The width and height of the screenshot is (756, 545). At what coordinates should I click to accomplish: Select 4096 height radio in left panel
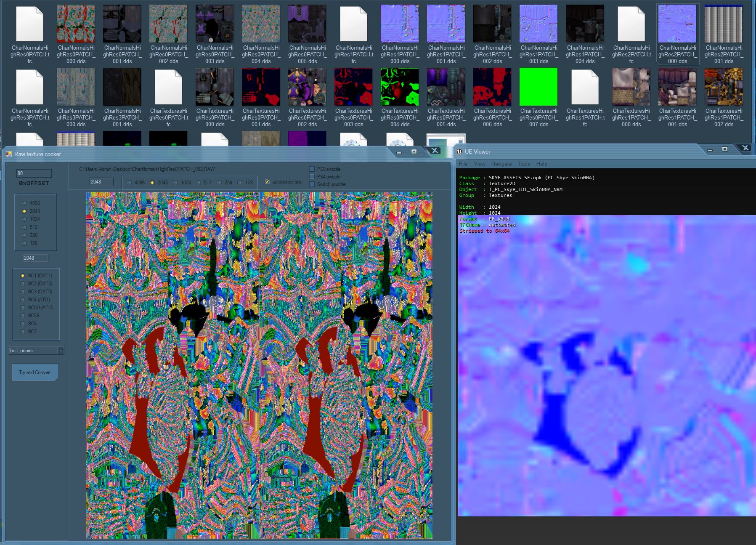(x=24, y=203)
